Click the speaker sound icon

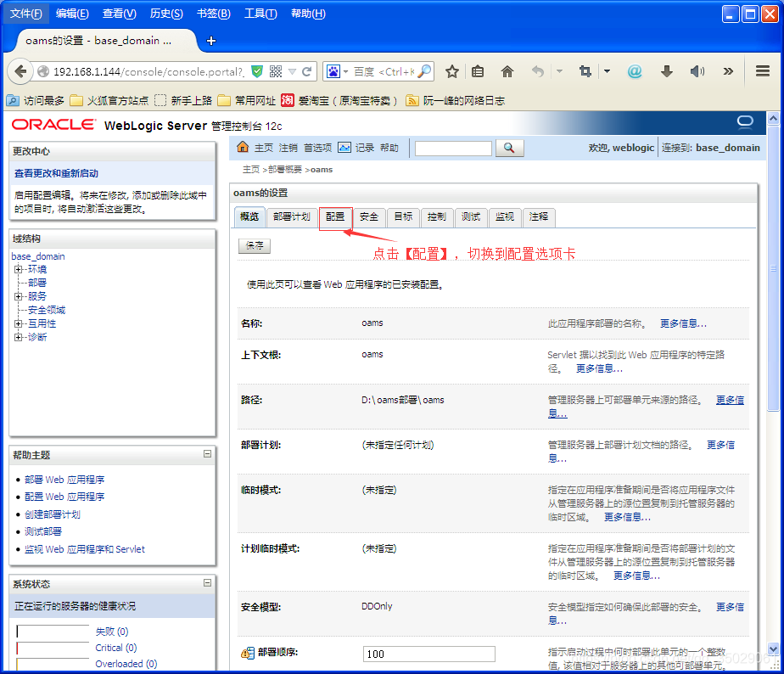pos(697,71)
